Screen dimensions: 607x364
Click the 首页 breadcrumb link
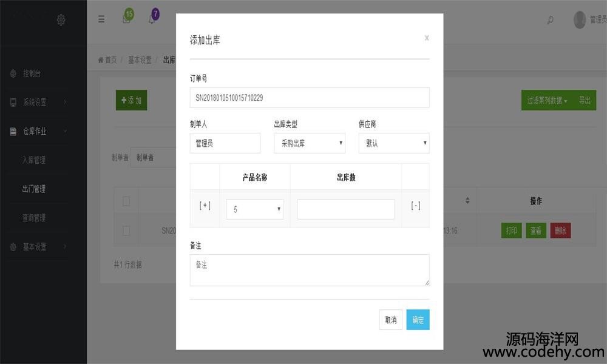tap(110, 60)
